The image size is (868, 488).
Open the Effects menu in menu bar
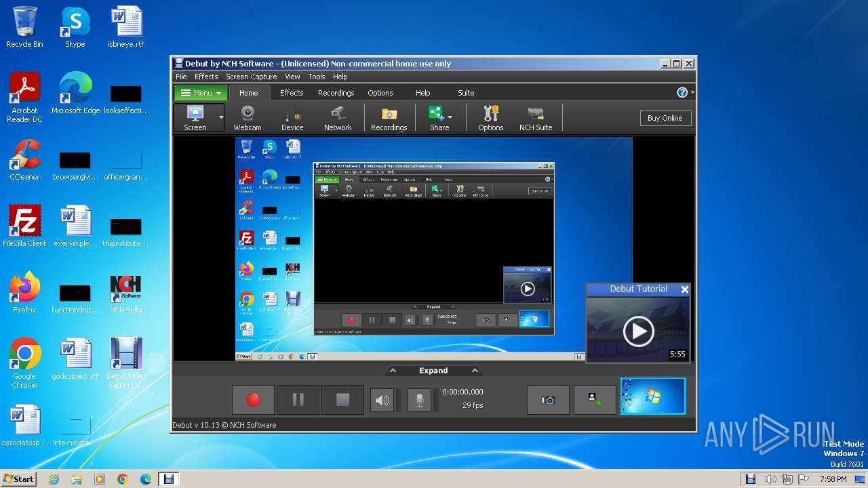click(x=206, y=77)
